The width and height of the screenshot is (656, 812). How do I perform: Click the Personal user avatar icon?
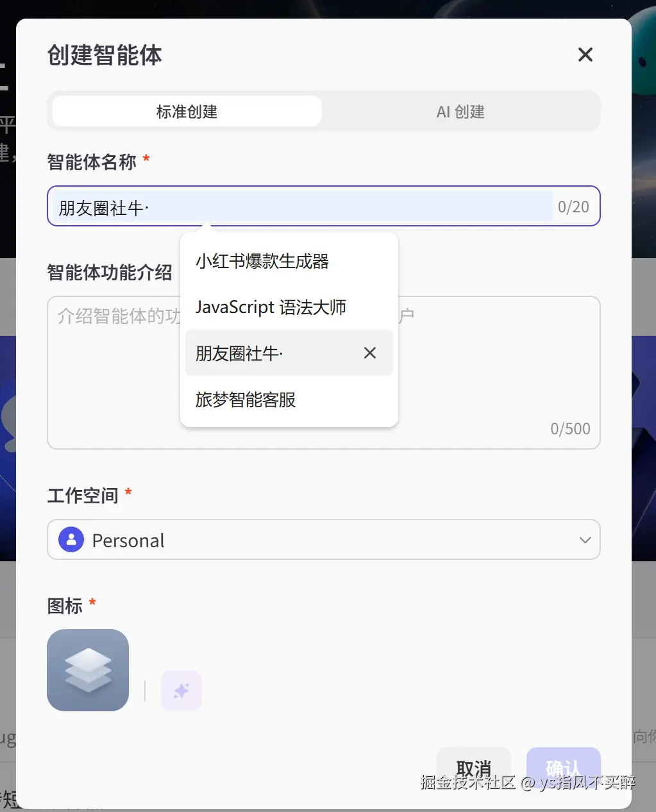71,540
